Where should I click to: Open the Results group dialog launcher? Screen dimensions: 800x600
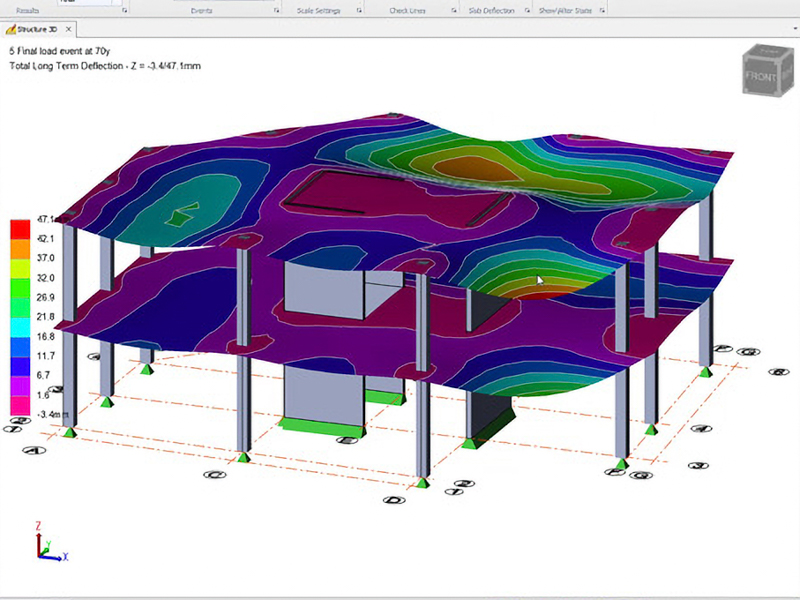click(x=126, y=10)
